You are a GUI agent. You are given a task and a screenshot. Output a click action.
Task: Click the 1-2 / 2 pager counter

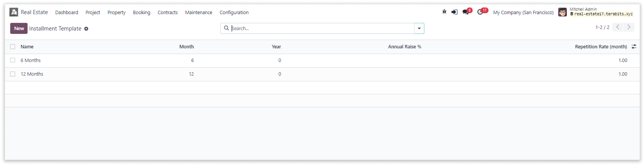pyautogui.click(x=602, y=27)
